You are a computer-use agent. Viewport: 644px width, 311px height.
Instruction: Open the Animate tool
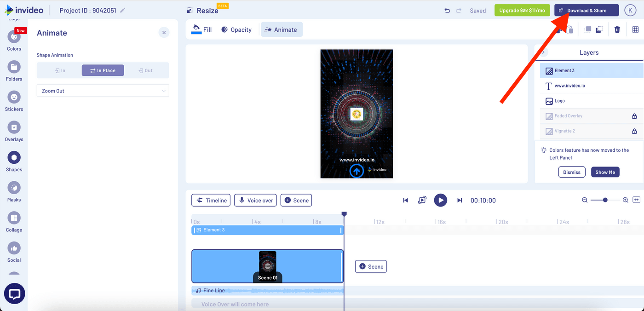(x=282, y=29)
